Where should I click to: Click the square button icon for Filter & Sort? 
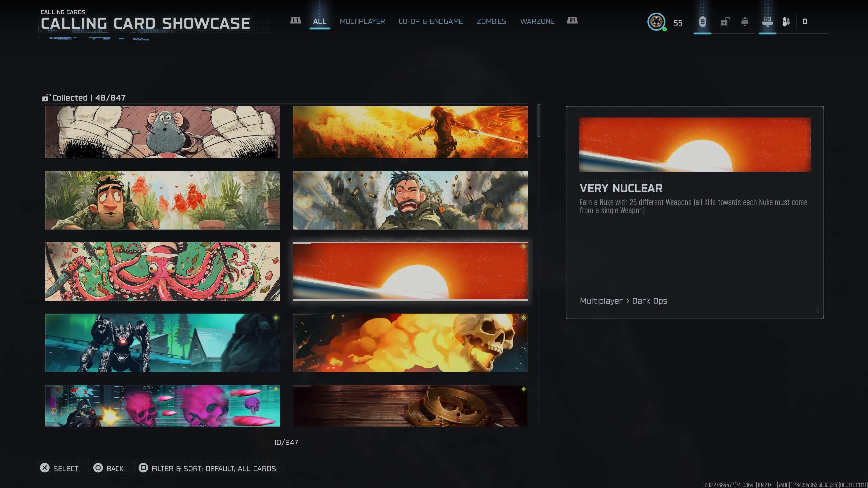[x=143, y=468]
